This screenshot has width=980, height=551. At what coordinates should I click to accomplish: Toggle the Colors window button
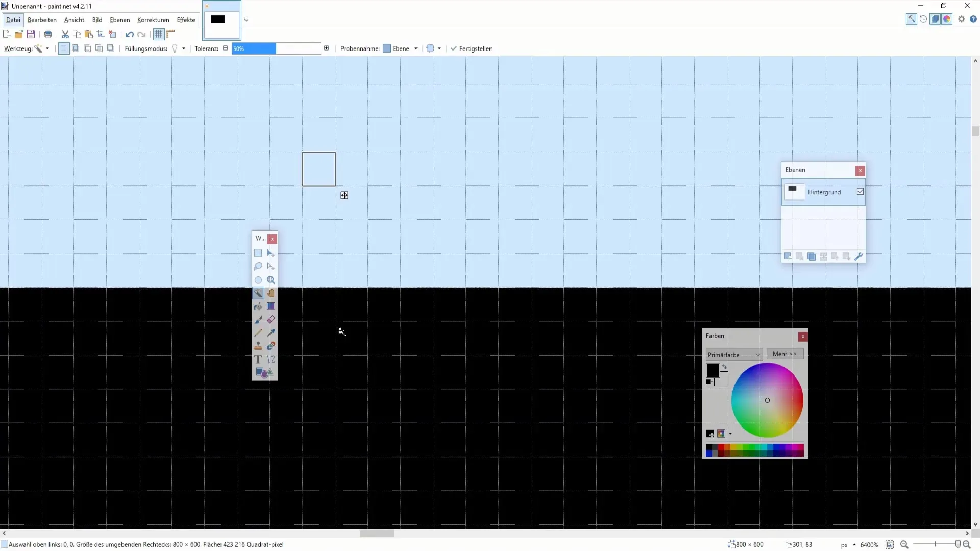coord(947,19)
